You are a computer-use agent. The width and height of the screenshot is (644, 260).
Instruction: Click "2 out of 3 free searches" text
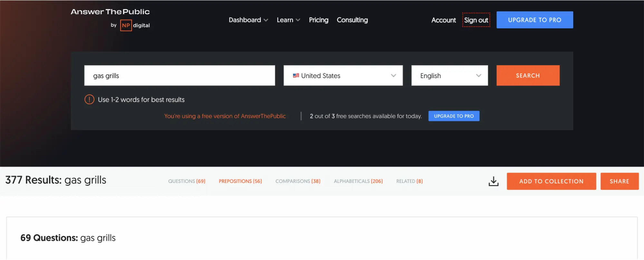point(366,116)
